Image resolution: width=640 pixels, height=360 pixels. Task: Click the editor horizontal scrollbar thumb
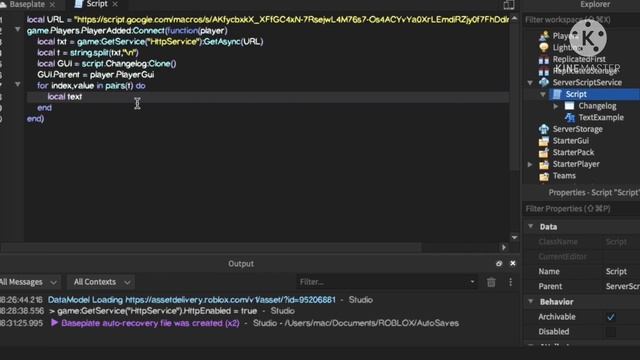tap(211, 247)
